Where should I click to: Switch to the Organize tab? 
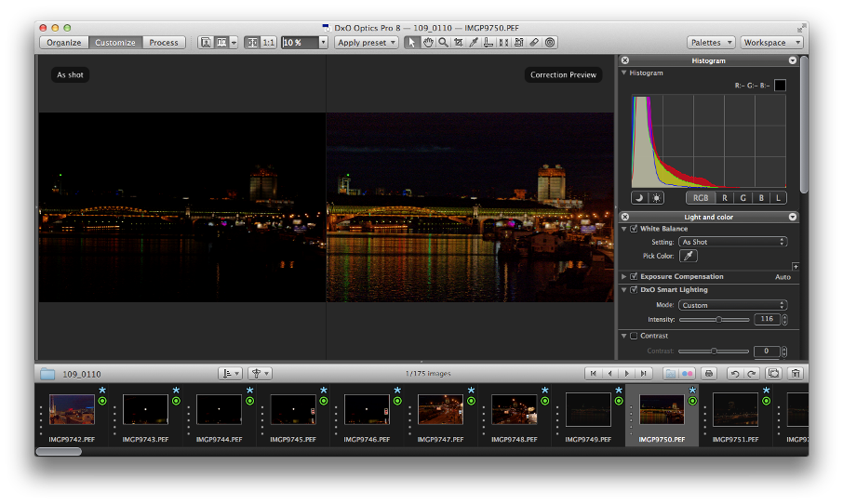click(x=64, y=43)
